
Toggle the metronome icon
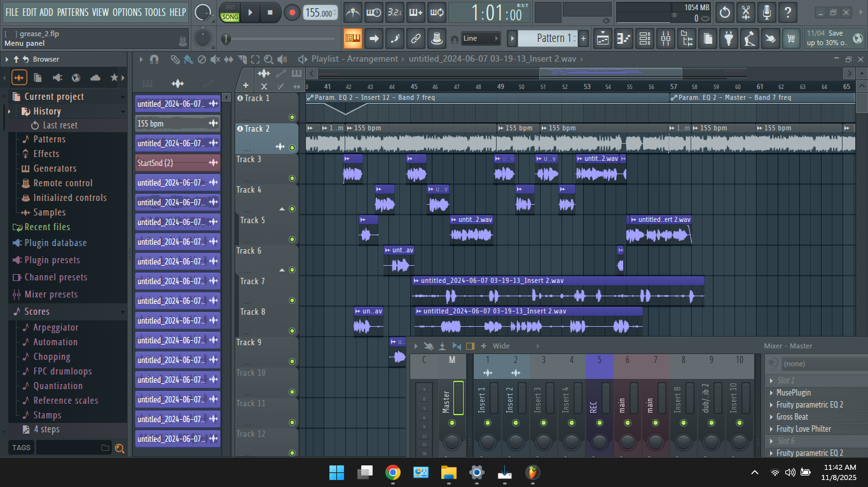[353, 12]
